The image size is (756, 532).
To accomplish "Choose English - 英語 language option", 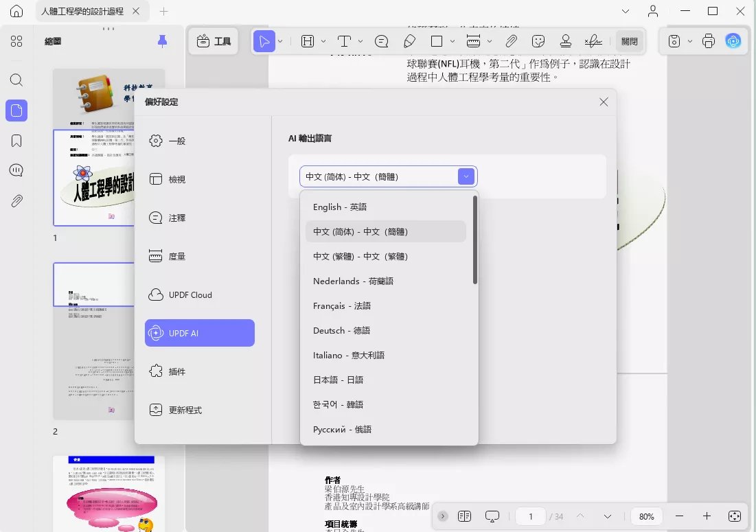I will [x=386, y=207].
